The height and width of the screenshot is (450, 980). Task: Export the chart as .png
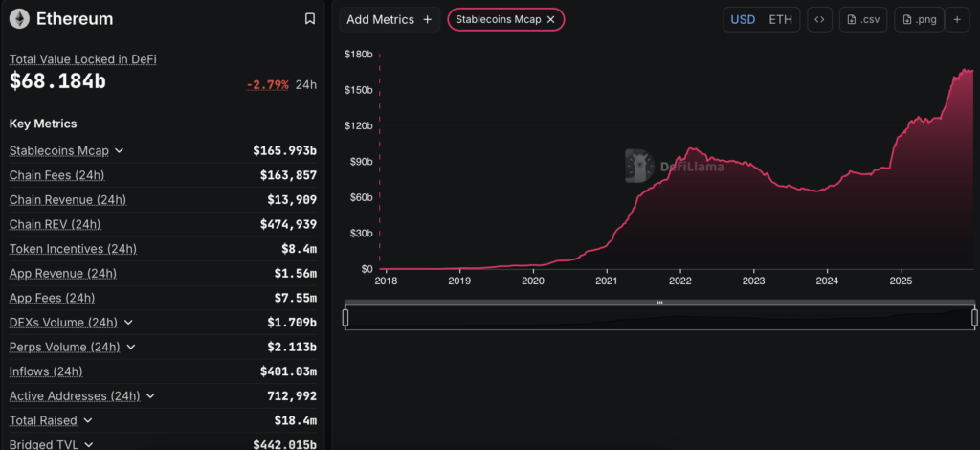click(x=918, y=19)
